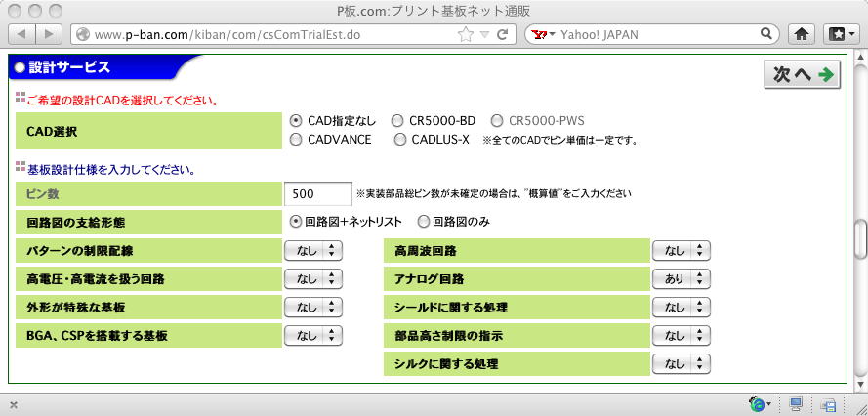Open the 部品高さ制限の指示 dropdown
Screen dimensions: 868x416
pyautogui.click(x=681, y=336)
